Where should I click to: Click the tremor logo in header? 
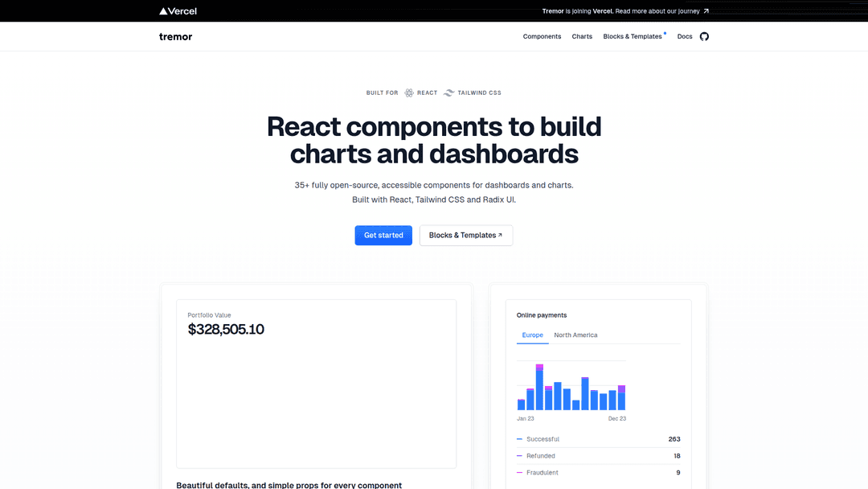pyautogui.click(x=175, y=36)
